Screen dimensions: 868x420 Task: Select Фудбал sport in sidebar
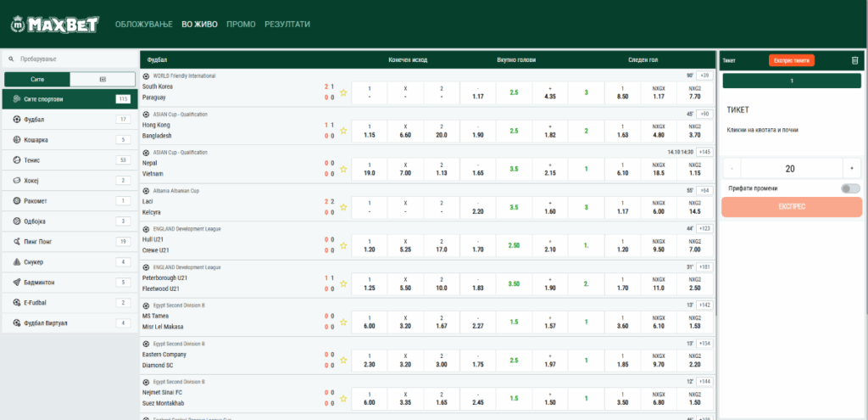click(x=70, y=119)
